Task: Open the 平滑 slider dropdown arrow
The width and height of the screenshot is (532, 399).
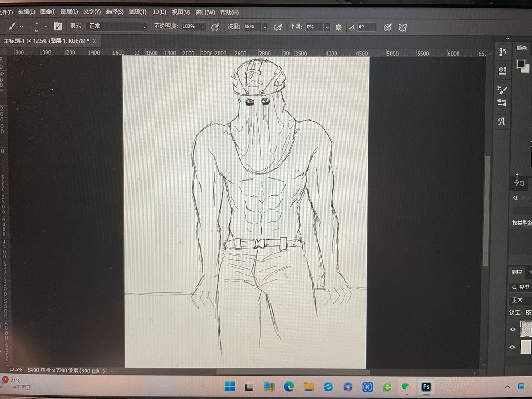Action: (x=327, y=27)
